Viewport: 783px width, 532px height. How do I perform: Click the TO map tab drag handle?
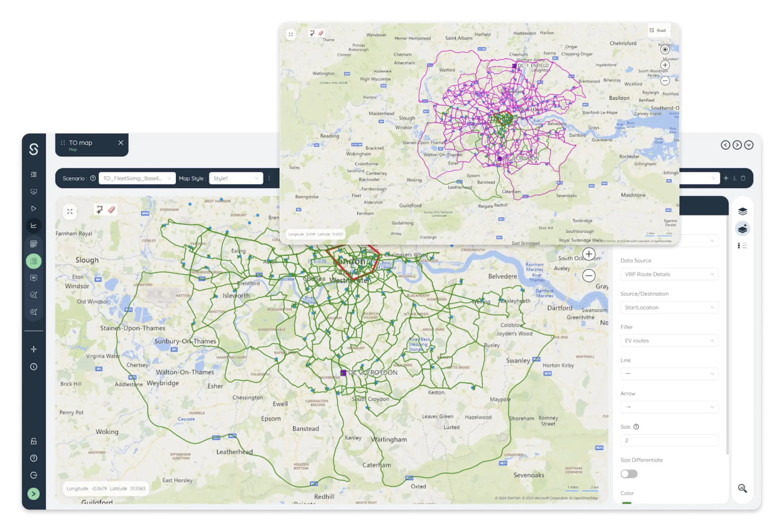tap(63, 143)
